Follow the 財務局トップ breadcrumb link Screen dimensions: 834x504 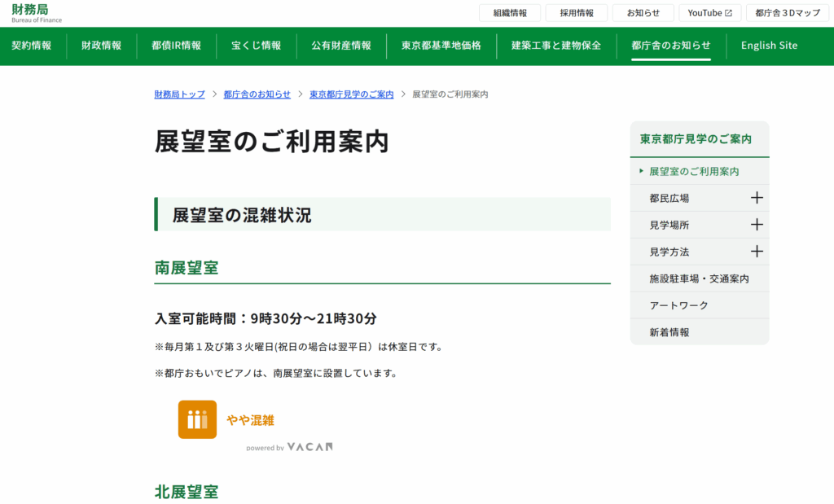[180, 94]
